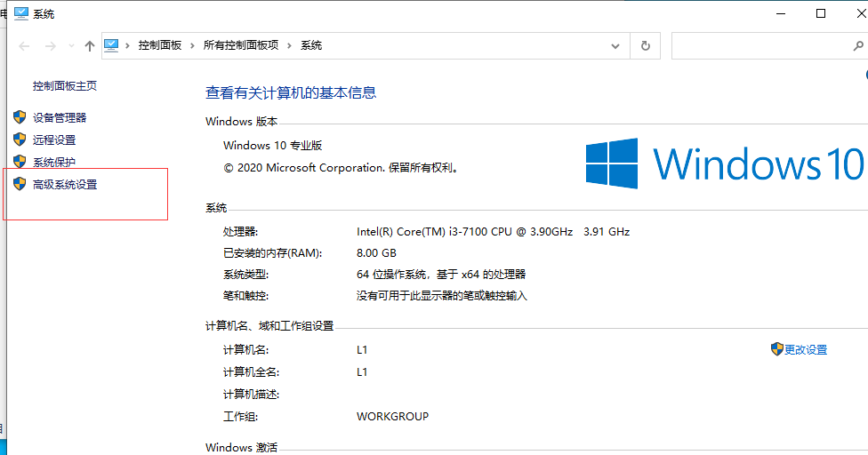Click the 已安装的内存(RAM) label
Image resolution: width=868 pixels, height=455 pixels.
272,253
